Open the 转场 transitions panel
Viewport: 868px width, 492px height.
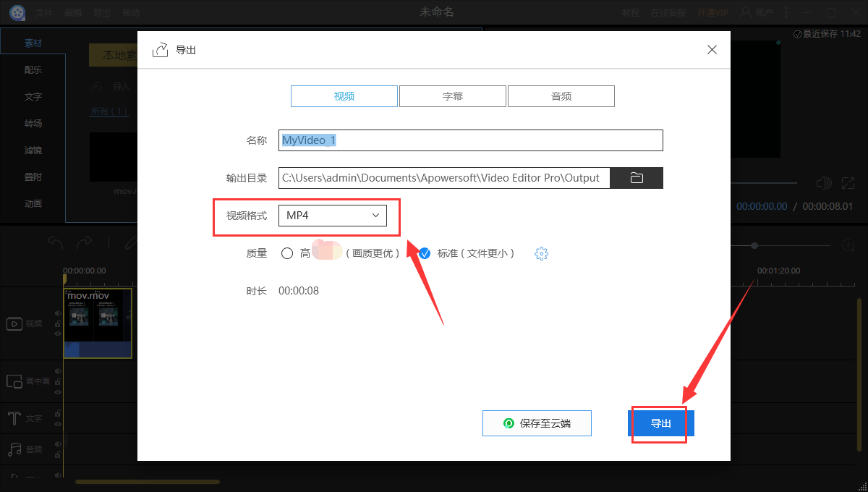[x=33, y=123]
